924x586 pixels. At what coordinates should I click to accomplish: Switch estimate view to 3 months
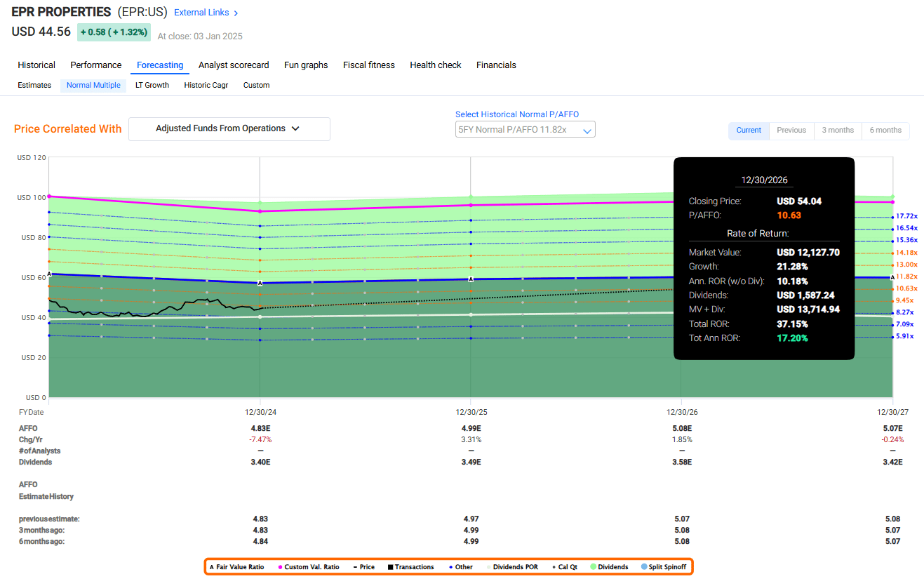coord(838,131)
